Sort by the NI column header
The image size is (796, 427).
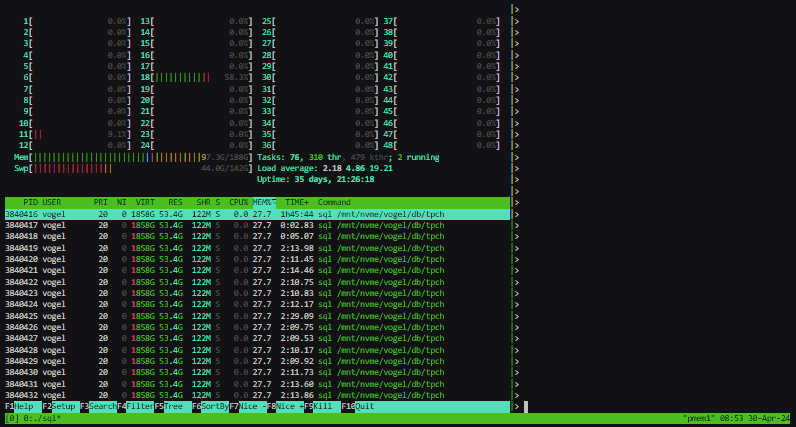[121, 202]
